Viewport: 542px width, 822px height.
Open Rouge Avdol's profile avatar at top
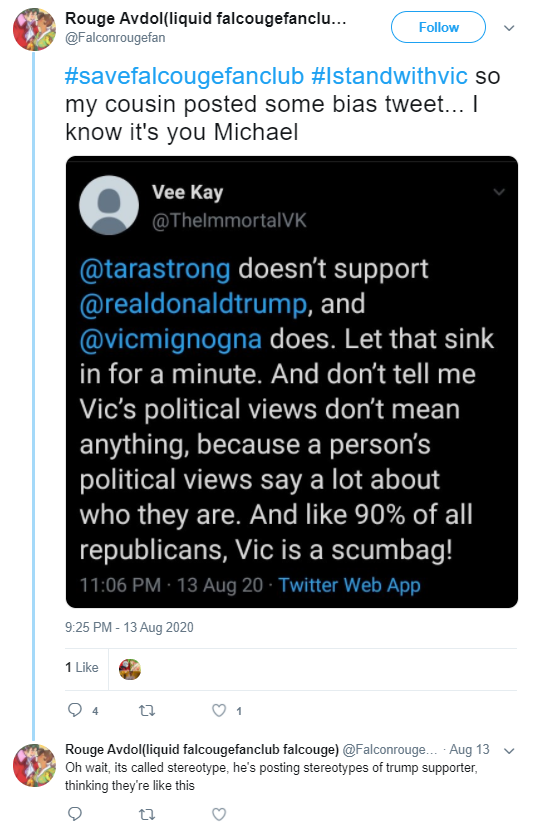click(34, 29)
